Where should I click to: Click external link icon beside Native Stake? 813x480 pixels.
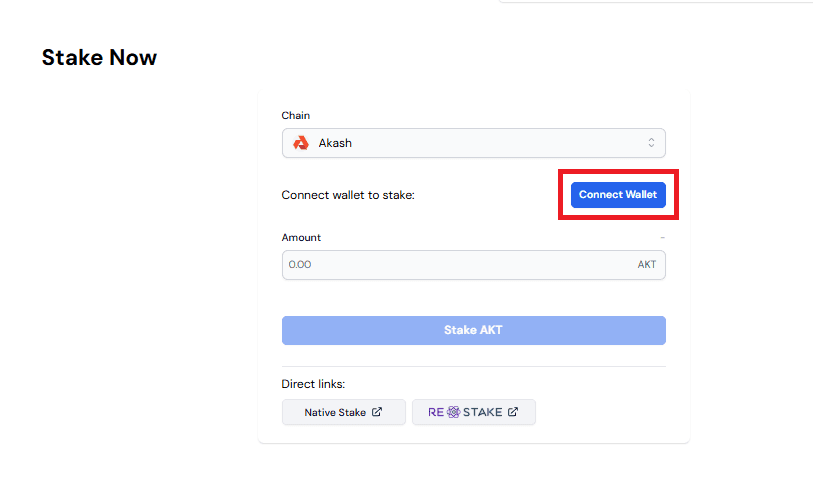(377, 412)
